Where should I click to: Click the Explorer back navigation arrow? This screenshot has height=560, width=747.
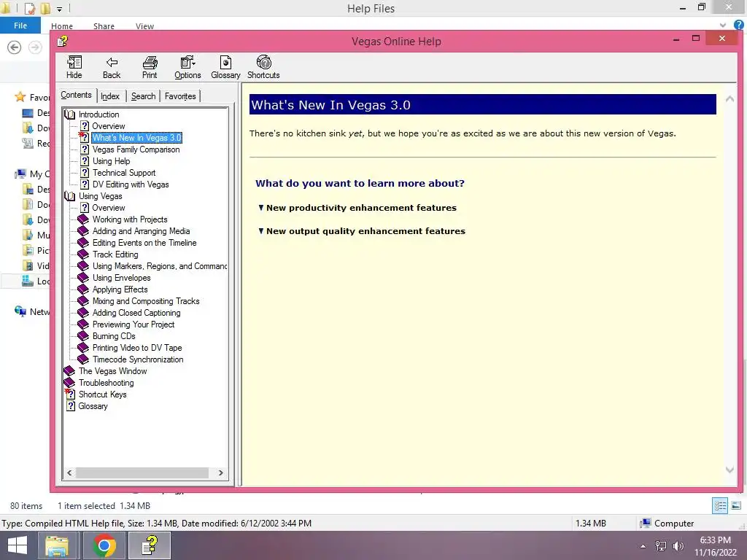tap(15, 47)
